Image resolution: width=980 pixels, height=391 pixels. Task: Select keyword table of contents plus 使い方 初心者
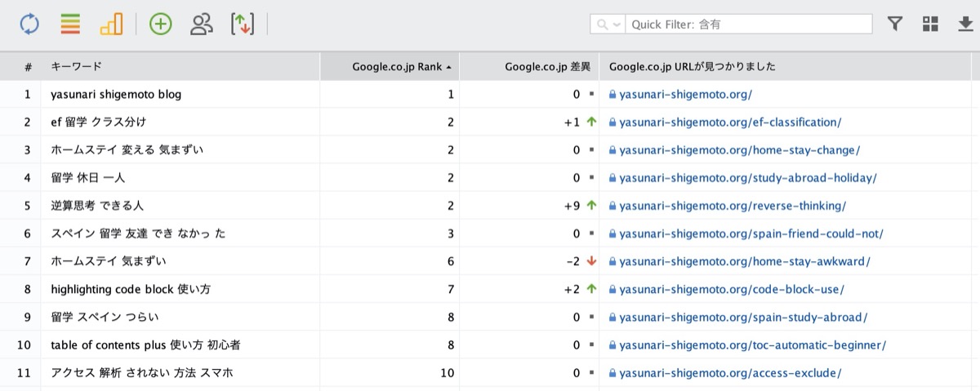click(145, 345)
